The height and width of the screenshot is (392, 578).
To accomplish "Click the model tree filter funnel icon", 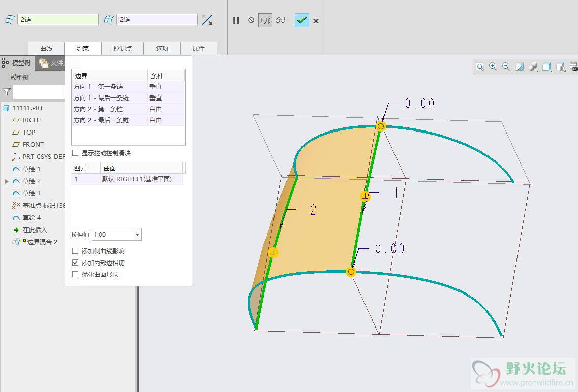I will tap(7, 92).
